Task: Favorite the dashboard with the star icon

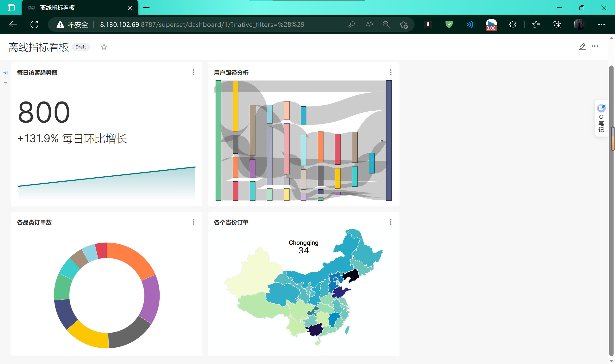Action: [x=104, y=47]
